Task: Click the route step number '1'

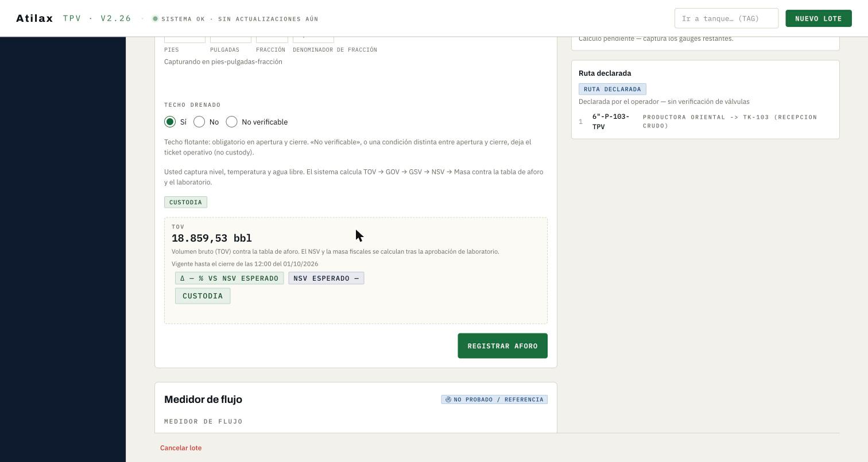Action: coord(580,122)
